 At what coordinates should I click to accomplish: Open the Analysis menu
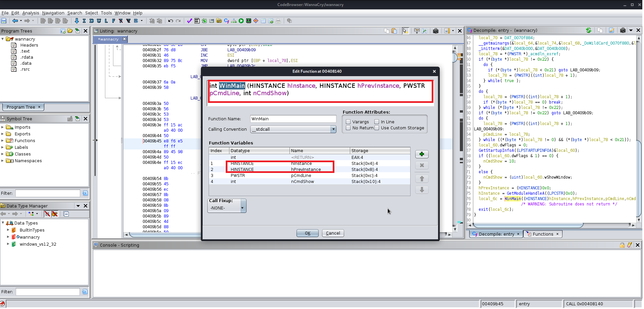(31, 13)
